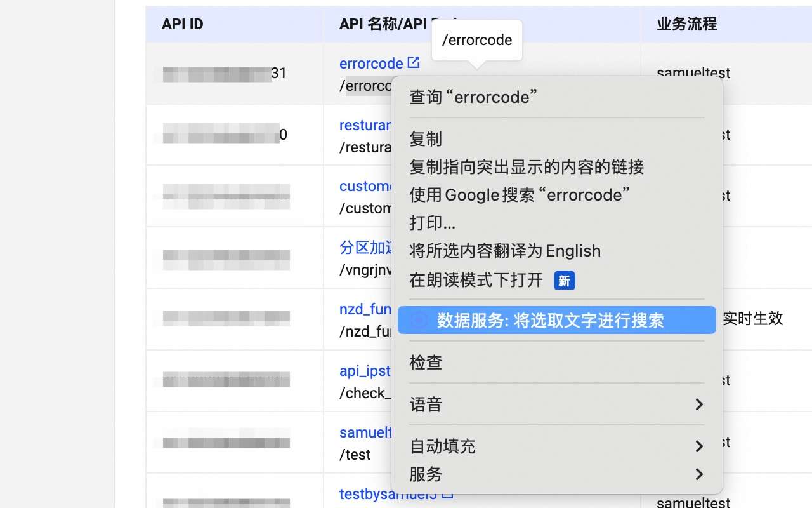
Task: Open the nzd_fun API link
Action: click(x=365, y=309)
